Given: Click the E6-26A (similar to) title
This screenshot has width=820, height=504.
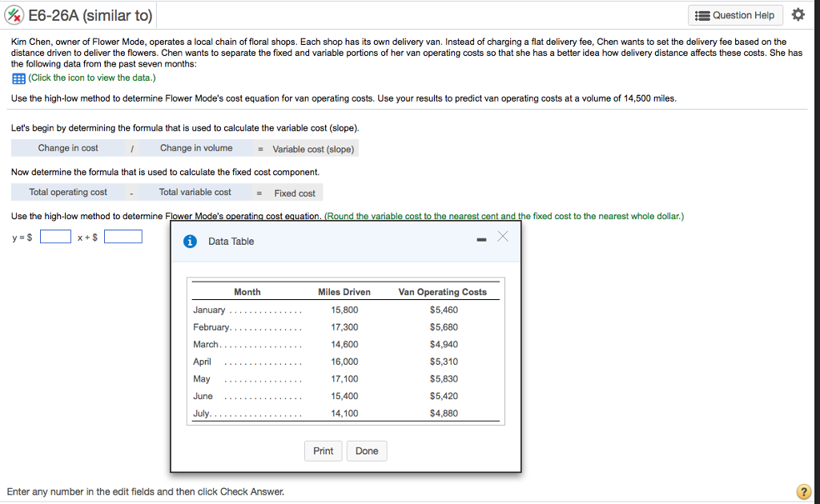Looking at the screenshot, I should [x=90, y=15].
